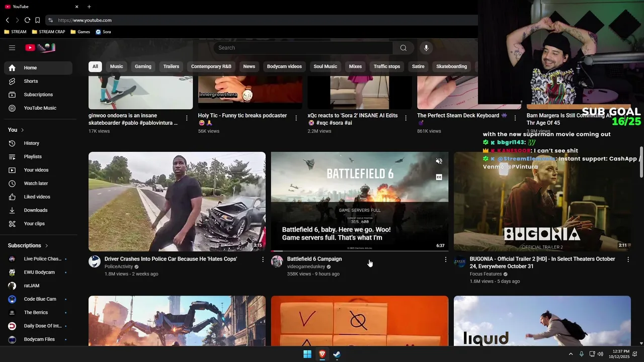Screen dimensions: 644x362
Task: Select the Traffic stops filter chip
Action: 387,66
